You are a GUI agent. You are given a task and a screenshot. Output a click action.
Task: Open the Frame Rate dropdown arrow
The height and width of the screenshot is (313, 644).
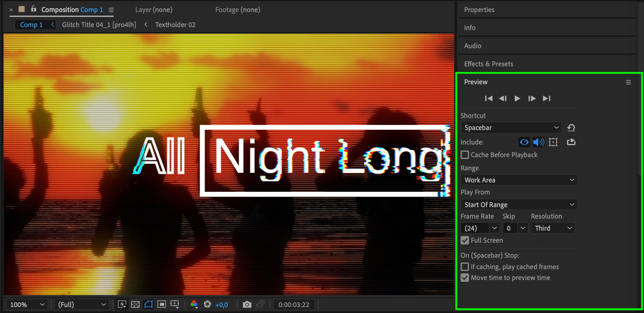coord(494,228)
